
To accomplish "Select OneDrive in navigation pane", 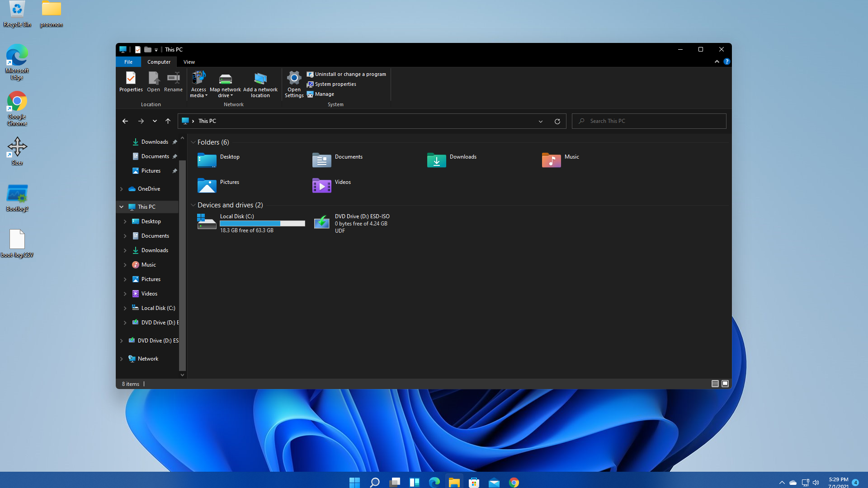I will pos(144,189).
